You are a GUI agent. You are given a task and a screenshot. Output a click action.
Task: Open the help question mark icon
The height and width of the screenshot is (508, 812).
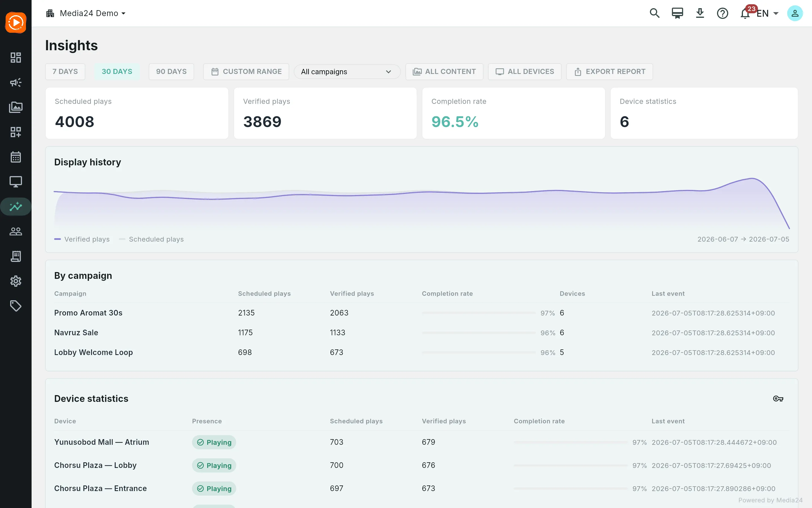point(722,13)
